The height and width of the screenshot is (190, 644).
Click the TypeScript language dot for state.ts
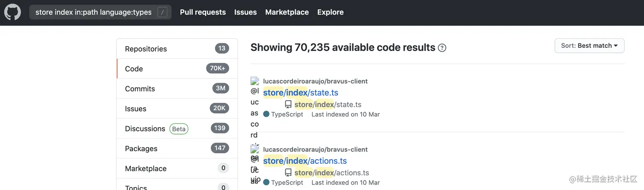(x=266, y=114)
